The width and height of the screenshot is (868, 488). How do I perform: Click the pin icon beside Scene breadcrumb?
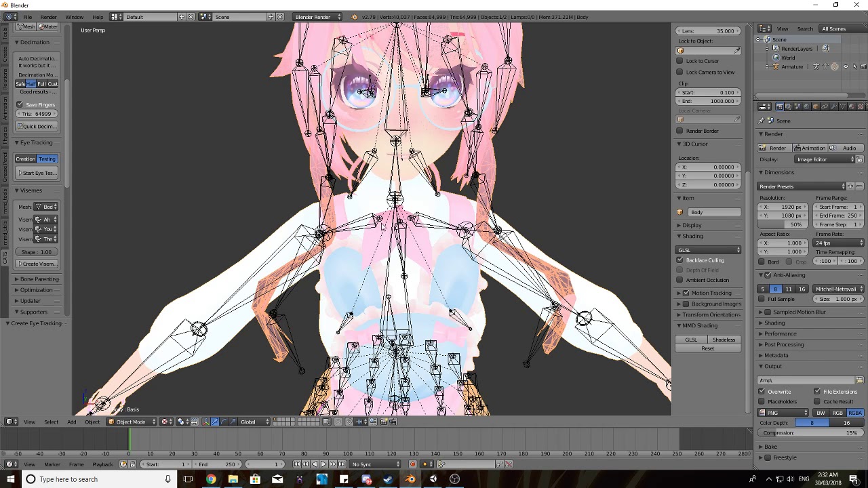[762, 121]
